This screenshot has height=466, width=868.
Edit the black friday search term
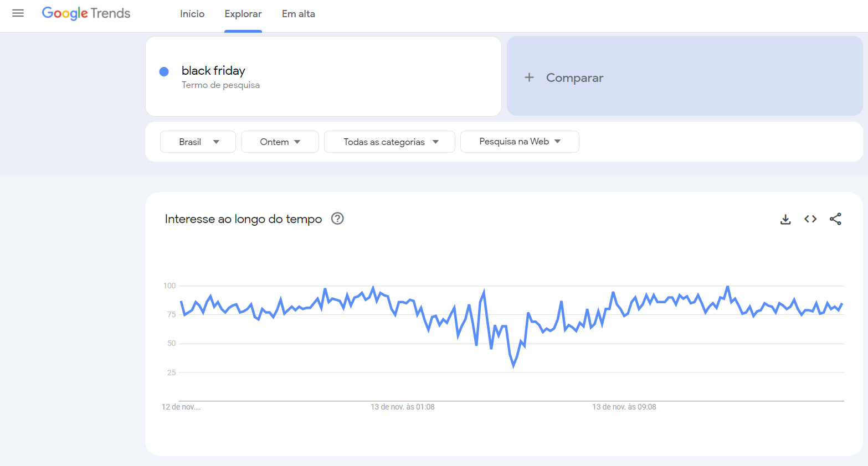click(x=213, y=71)
